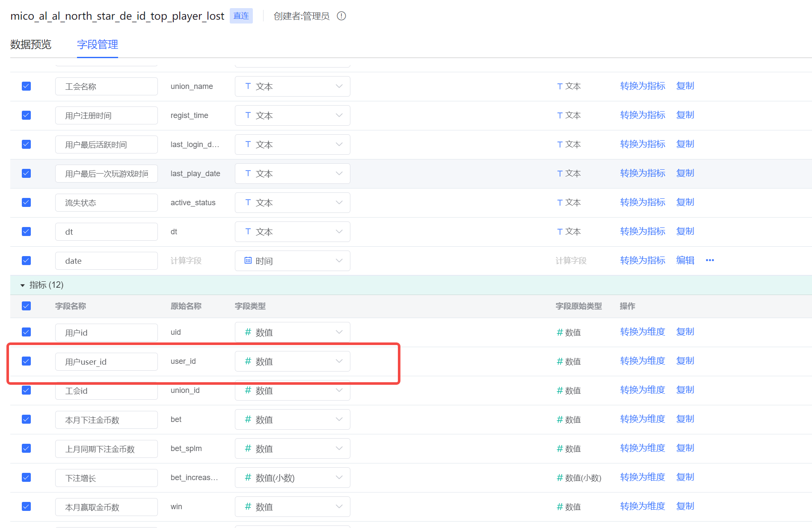Uncheck the checkbox for the 用户user_id row
This screenshot has height=528, width=812.
26,361
